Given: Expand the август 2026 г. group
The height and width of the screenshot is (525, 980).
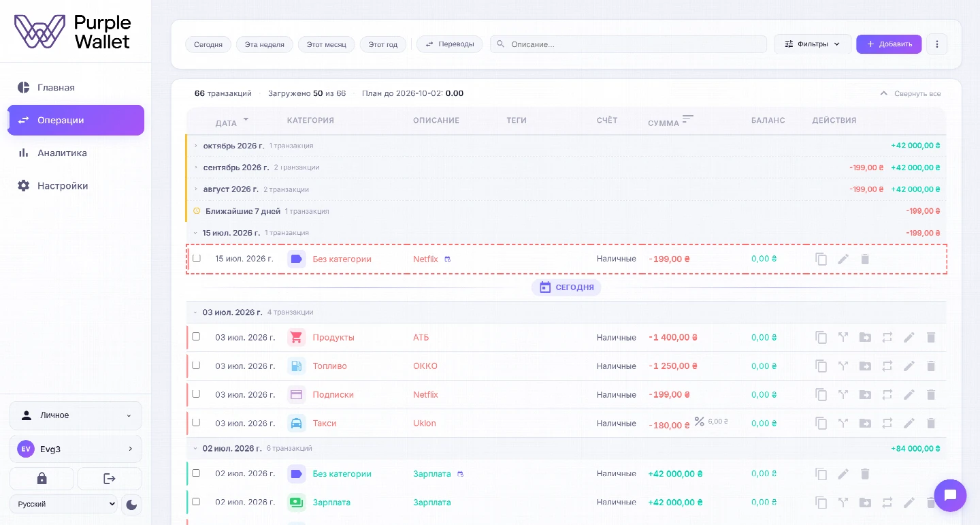Looking at the screenshot, I should [196, 189].
